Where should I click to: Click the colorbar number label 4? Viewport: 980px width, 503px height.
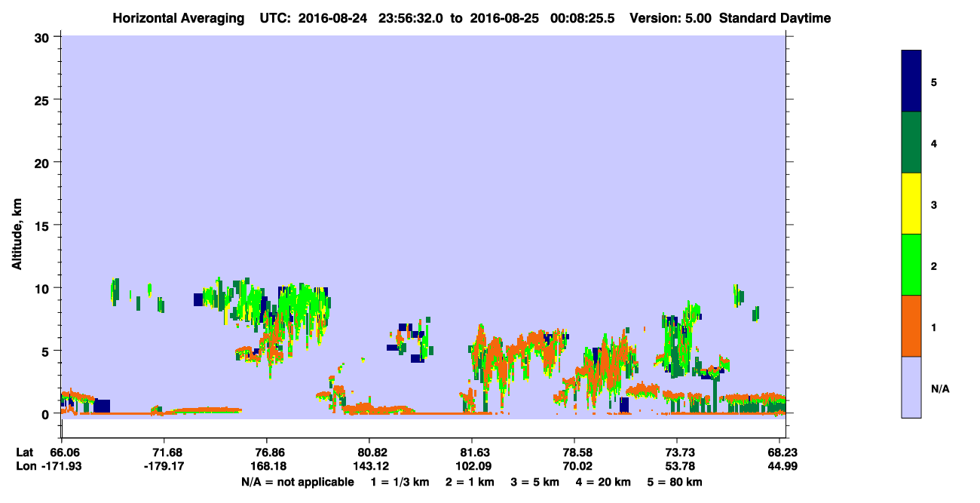934,143
